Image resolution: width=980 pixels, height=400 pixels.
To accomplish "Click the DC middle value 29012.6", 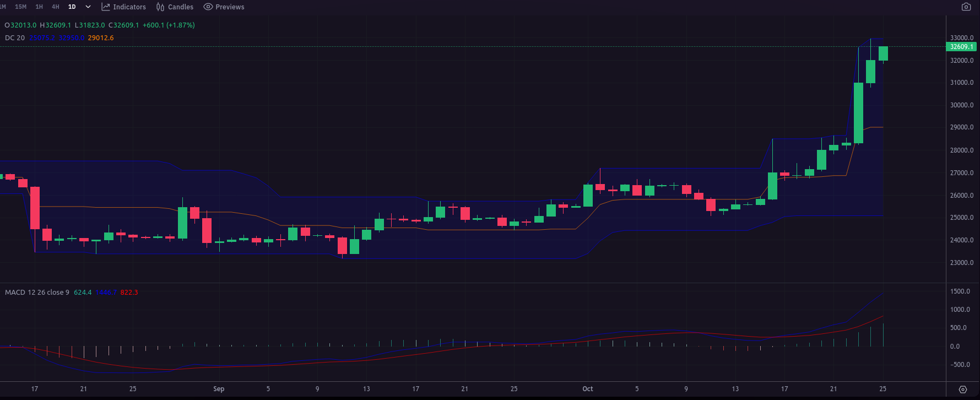I will (x=101, y=38).
